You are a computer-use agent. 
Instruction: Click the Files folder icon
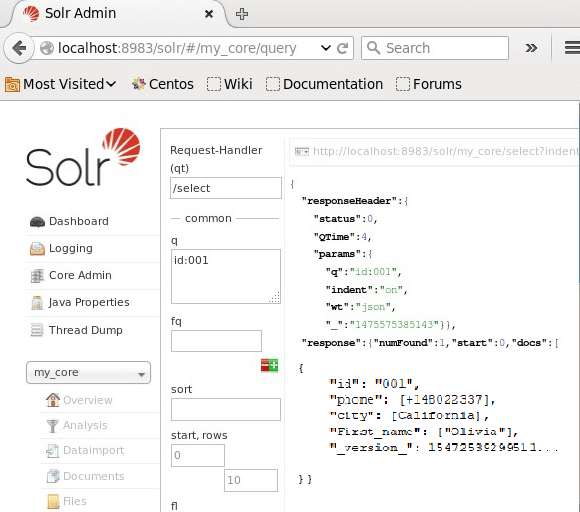tap(53, 502)
